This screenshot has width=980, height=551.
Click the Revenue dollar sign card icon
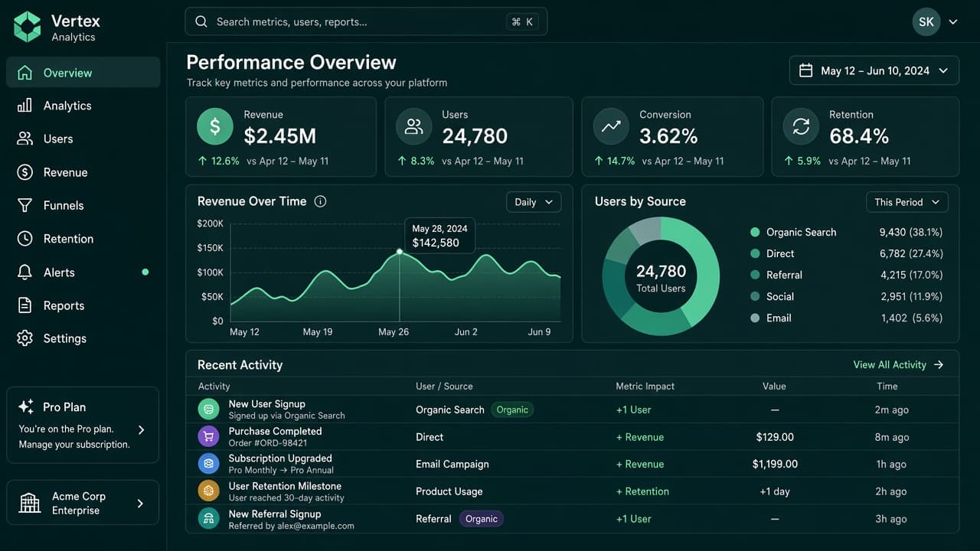pyautogui.click(x=215, y=127)
